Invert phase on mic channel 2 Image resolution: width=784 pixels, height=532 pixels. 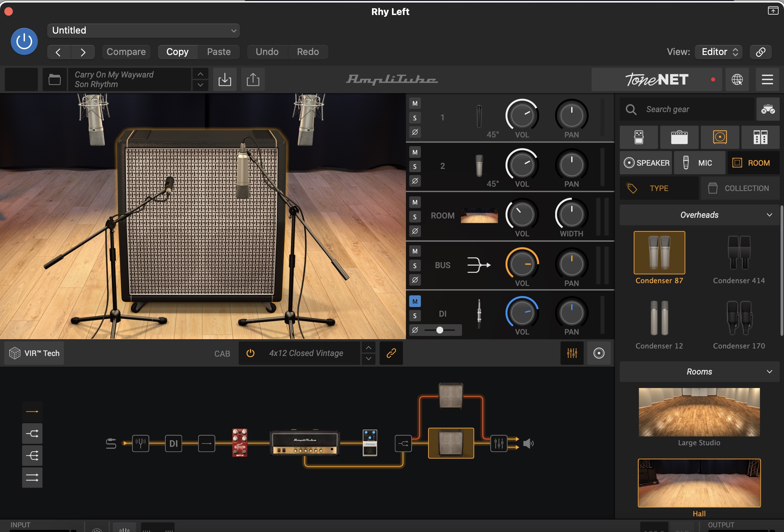(x=415, y=181)
